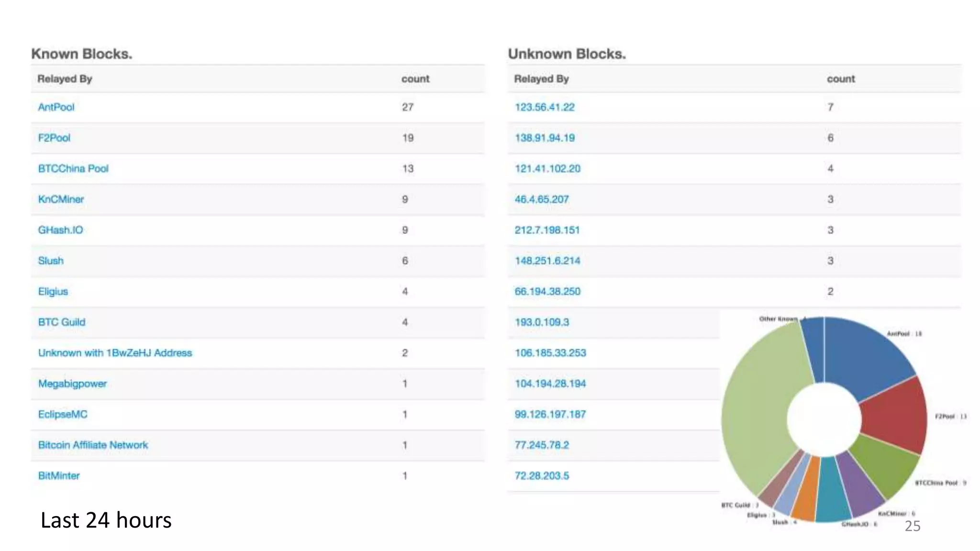Viewport: 980px width, 551px height.
Task: Click IP link 72.28.203.5
Action: 542,475
